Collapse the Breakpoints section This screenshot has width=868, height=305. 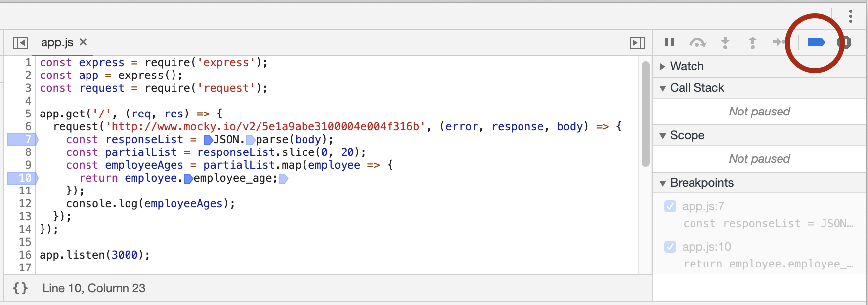[663, 183]
